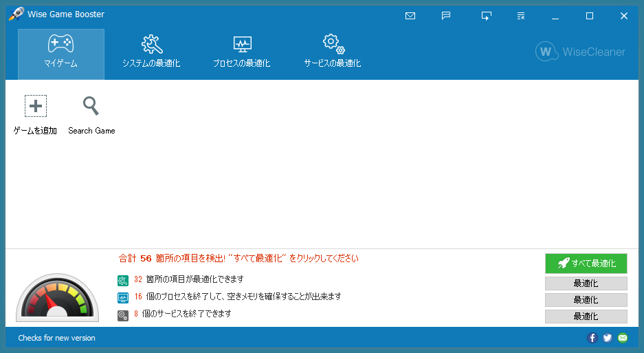Viewport: 644px width, 353px height.
Task: Open the Twitter icon in status bar
Action: 607,338
